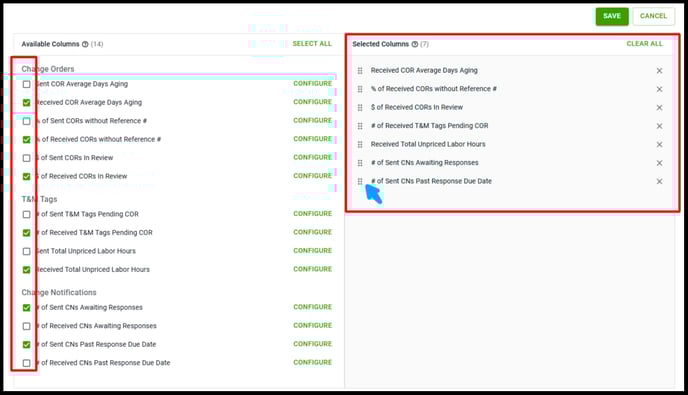This screenshot has width=688, height=395.
Task: Select '# of Sent CNs Past Response Due Date' selected row text
Action: pyautogui.click(x=431, y=181)
